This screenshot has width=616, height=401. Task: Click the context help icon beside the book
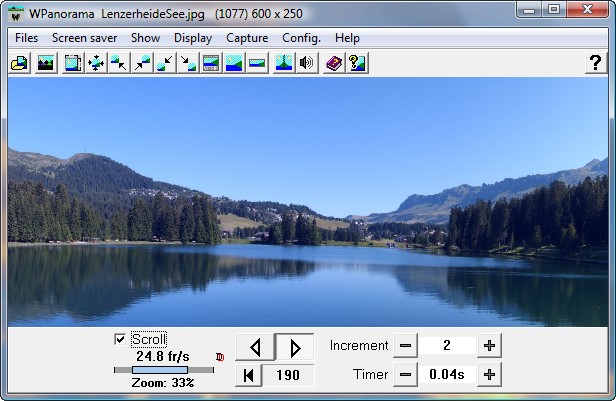pyautogui.click(x=357, y=63)
